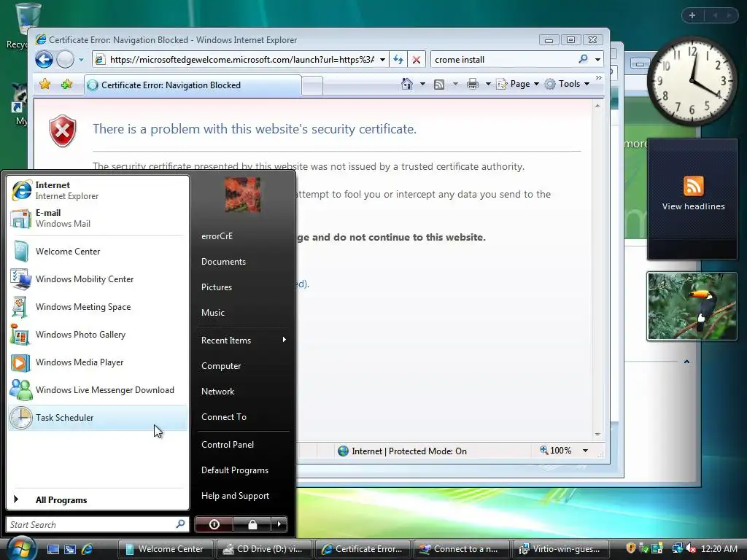Expand the Recent Items submenu
747x560 pixels.
[243, 340]
